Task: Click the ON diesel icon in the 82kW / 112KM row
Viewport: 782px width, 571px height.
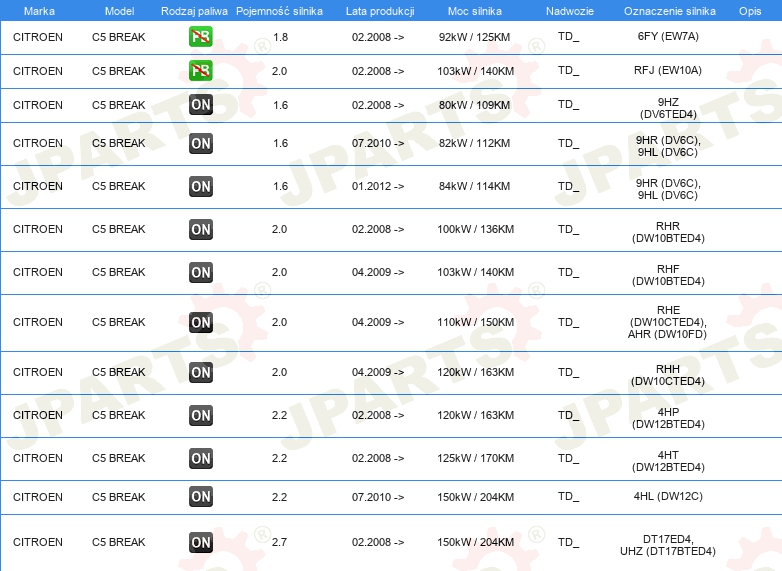Action: [x=200, y=144]
